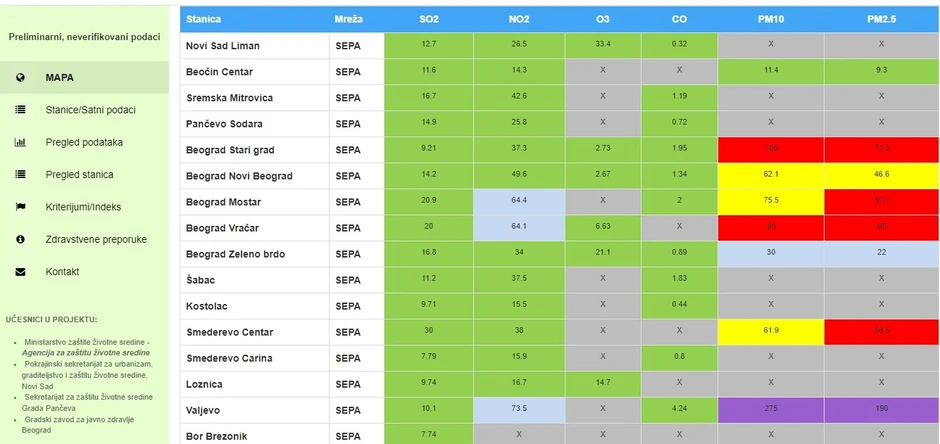Click the globe icon beside MAPA
940x444 pixels.
pos(20,78)
